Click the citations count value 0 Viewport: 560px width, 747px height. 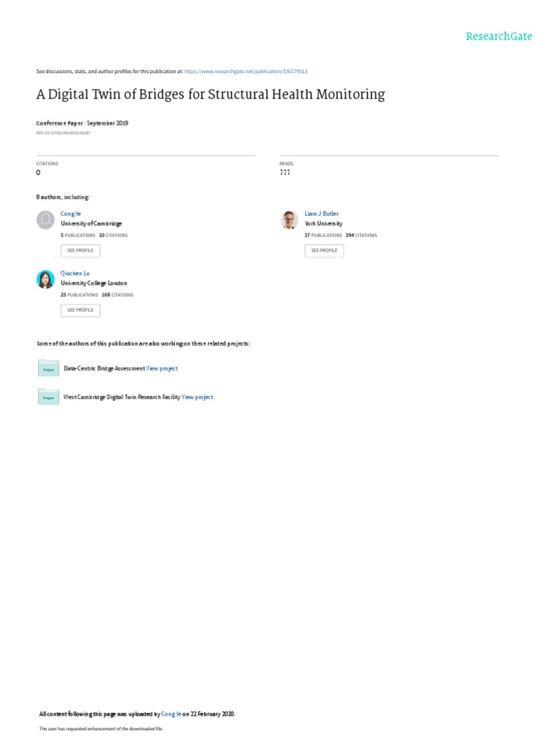point(39,173)
